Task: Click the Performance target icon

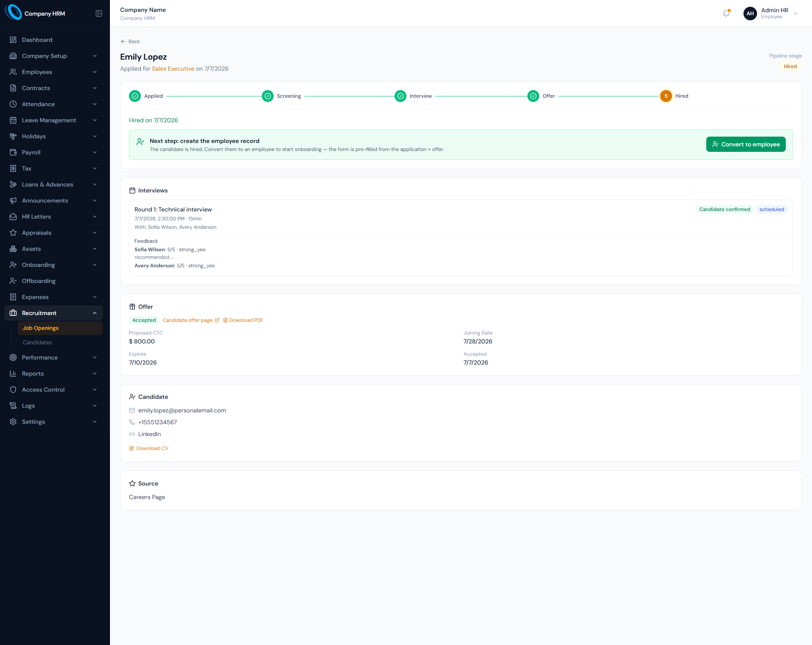Action: coord(13,357)
